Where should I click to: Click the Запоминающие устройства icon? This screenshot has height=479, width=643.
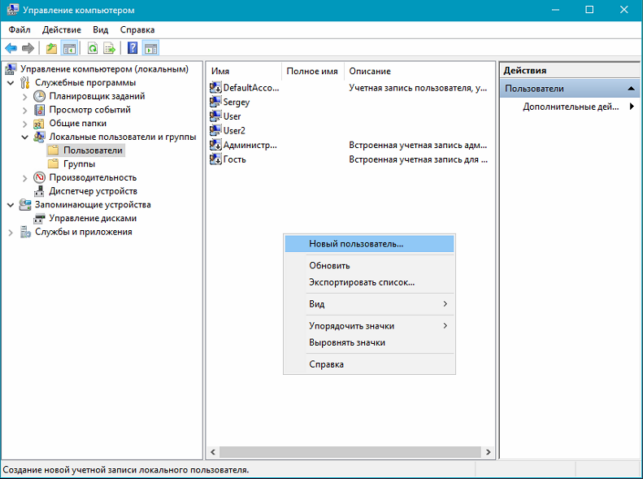(25, 204)
